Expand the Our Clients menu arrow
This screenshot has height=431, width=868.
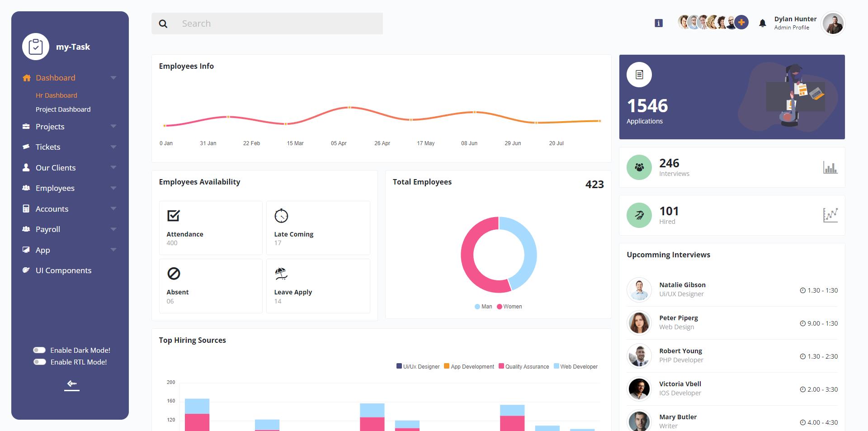coord(113,167)
